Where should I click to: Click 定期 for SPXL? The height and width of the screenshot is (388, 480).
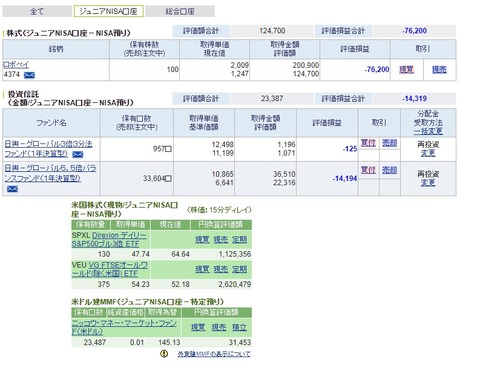point(239,239)
